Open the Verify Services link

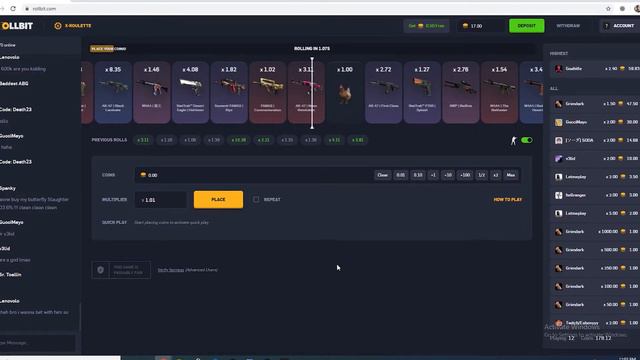coord(171,270)
